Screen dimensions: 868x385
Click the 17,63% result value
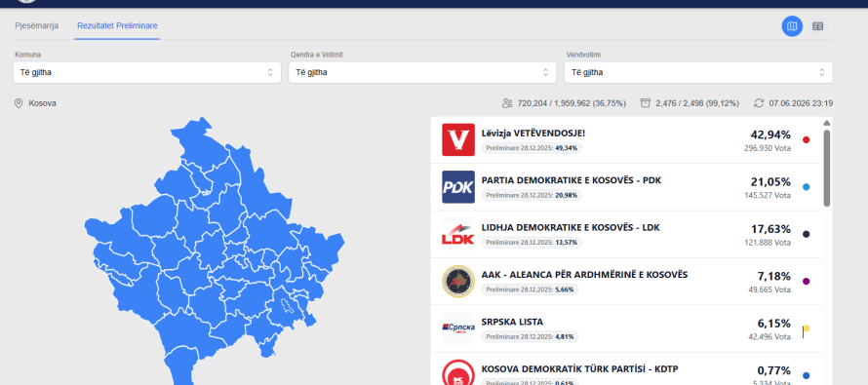pos(770,228)
